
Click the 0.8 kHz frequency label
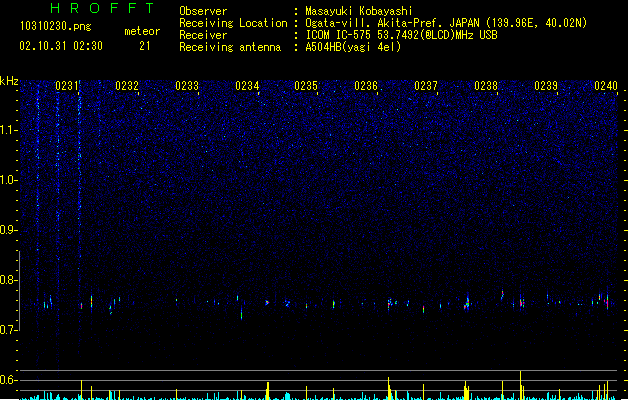9,280
